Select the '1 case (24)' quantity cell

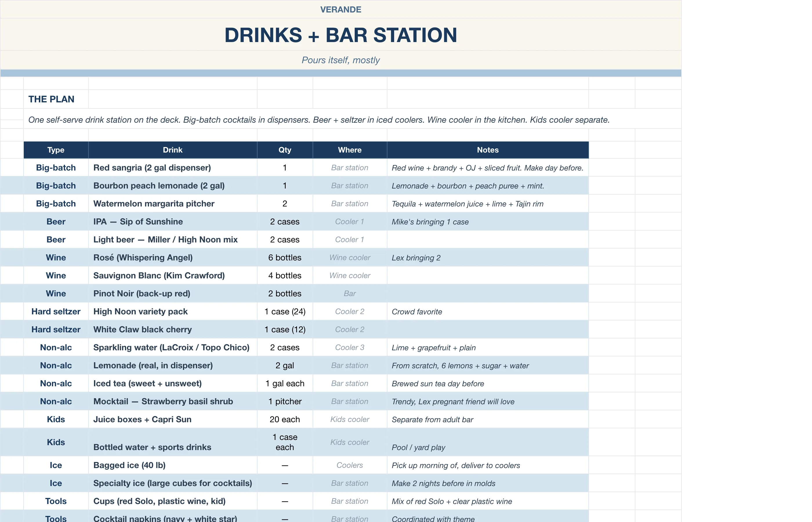(285, 311)
